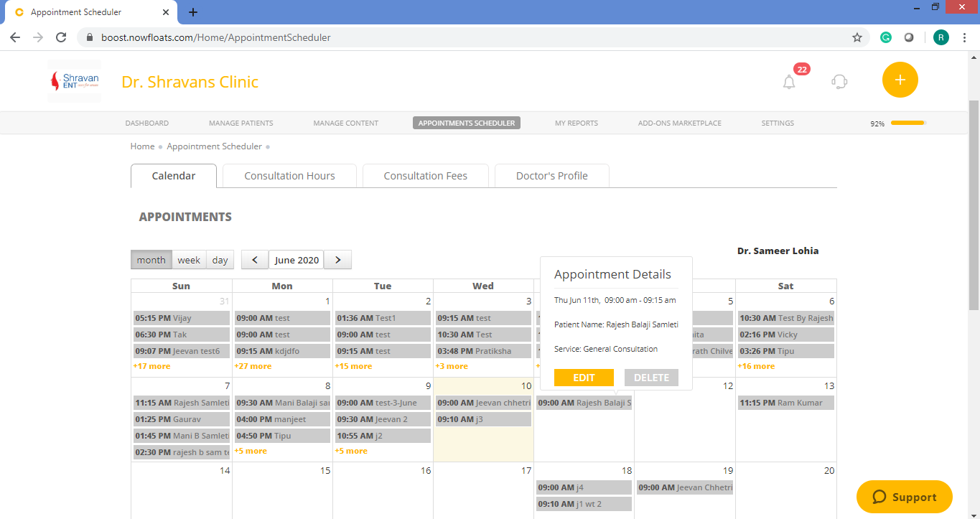Open 03:48 PM Pratiksha appointment
Viewport: 980px width, 519px height.
click(x=483, y=351)
